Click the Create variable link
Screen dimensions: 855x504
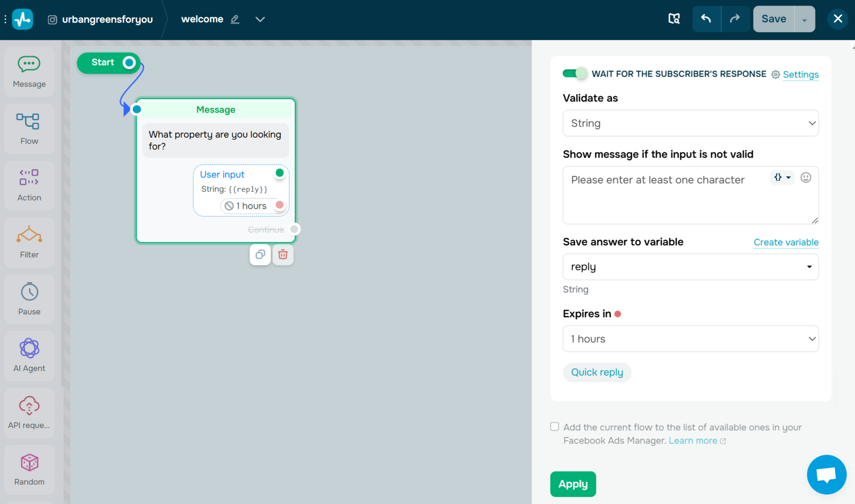(x=786, y=242)
